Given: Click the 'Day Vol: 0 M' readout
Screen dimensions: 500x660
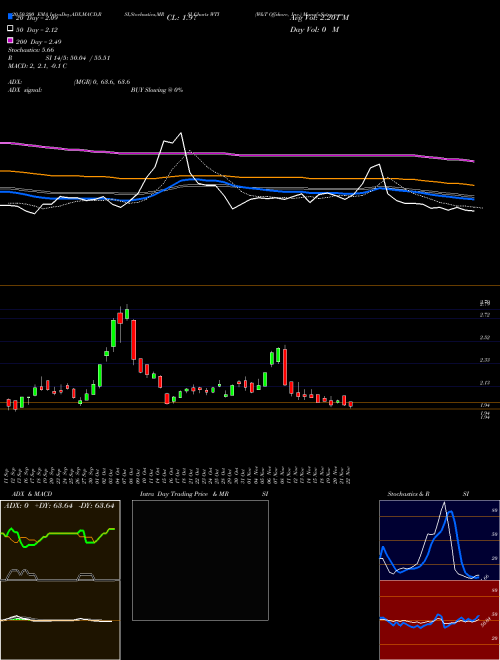Looking at the screenshot, I should (314, 29).
